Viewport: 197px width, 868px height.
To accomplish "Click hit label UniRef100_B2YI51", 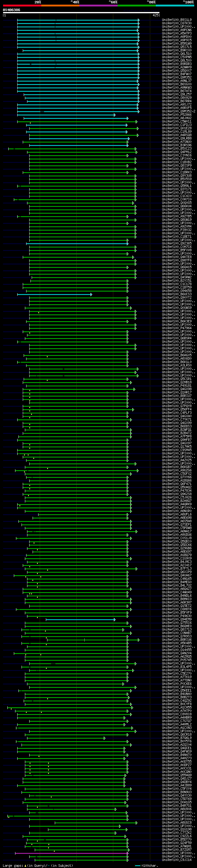I will coord(177,280).
